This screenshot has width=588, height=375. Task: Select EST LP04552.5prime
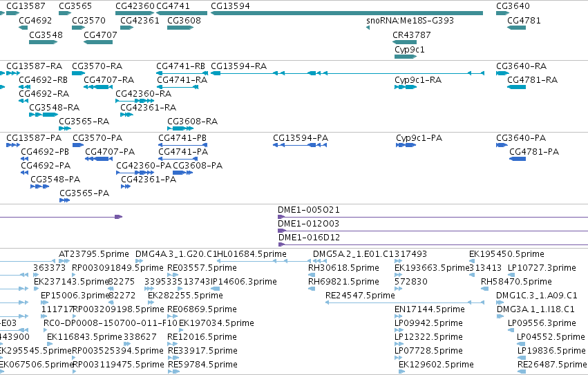click(x=521, y=344)
